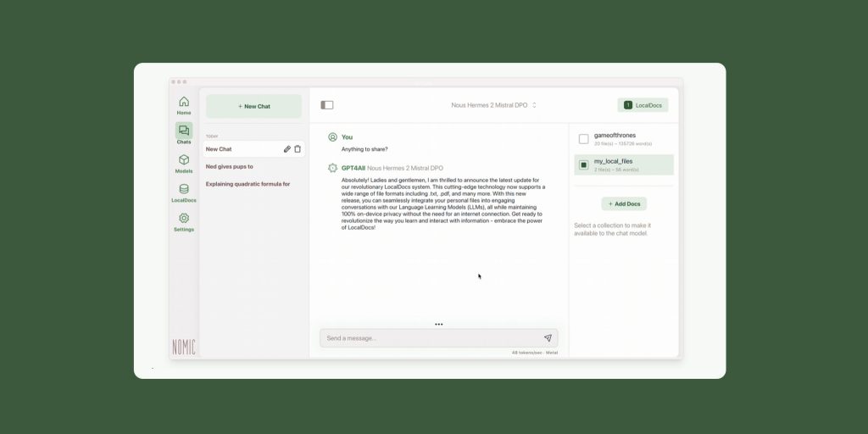
Task: Toggle the chat list sidebar panel
Action: [327, 105]
